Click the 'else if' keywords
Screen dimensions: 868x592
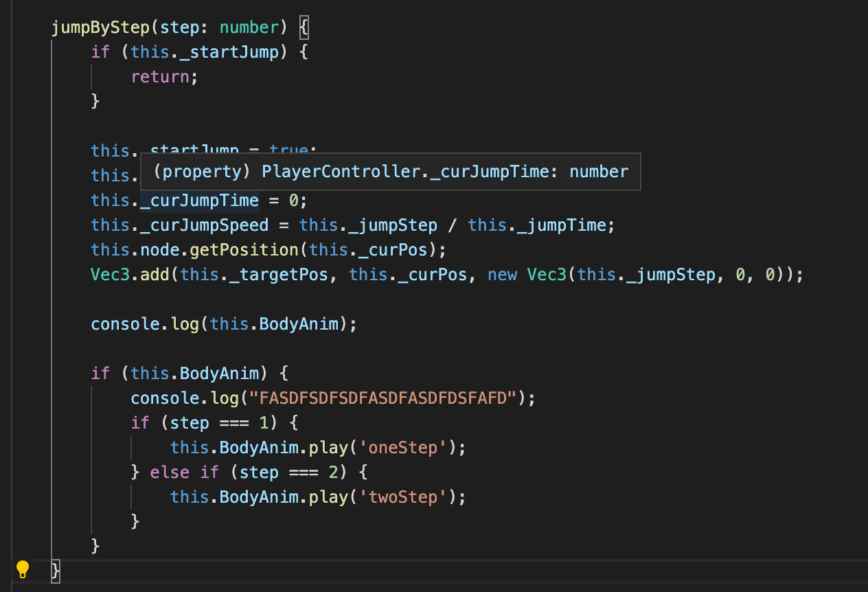coord(185,473)
